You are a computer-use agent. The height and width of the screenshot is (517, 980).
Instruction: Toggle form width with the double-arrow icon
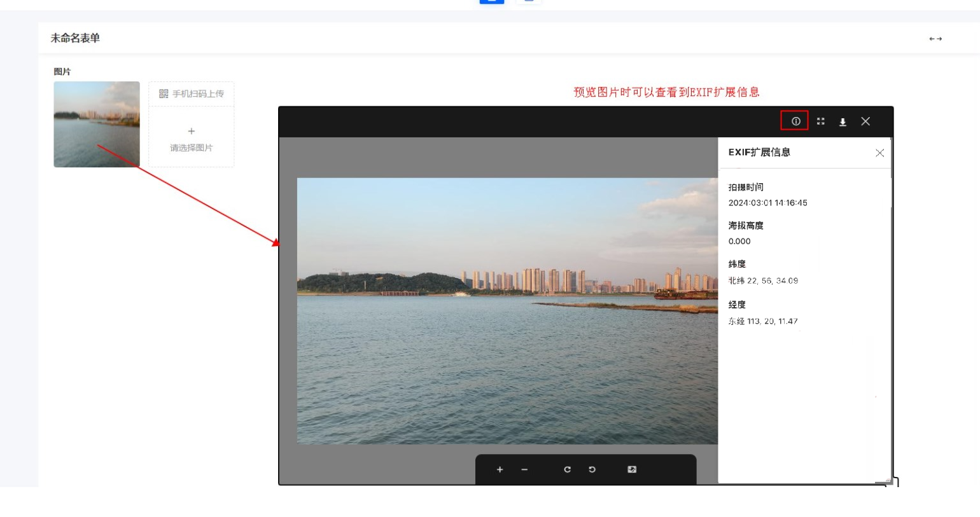(935, 39)
